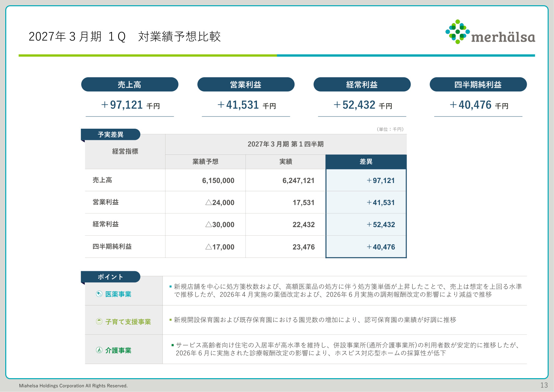Click the 差異 column header

pyautogui.click(x=366, y=162)
